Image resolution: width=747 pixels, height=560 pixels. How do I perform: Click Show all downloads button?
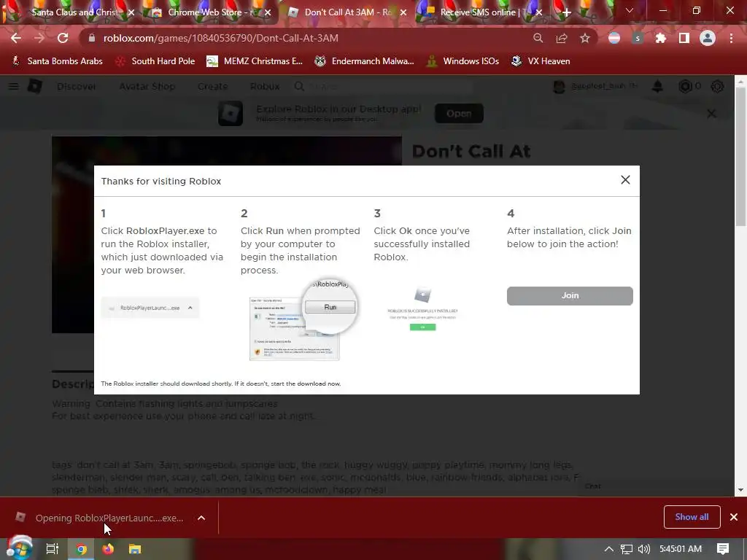692,517
